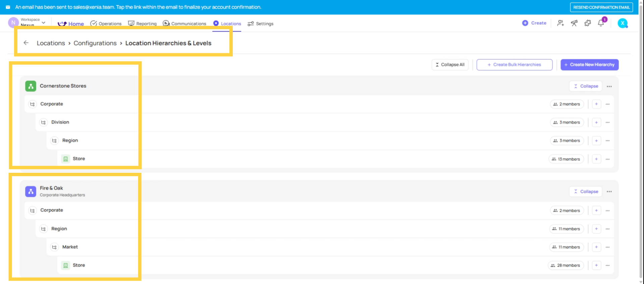Click the back arrow beside Locations breadcrumb
Viewport: 644px width, 284px height.
coord(26,43)
